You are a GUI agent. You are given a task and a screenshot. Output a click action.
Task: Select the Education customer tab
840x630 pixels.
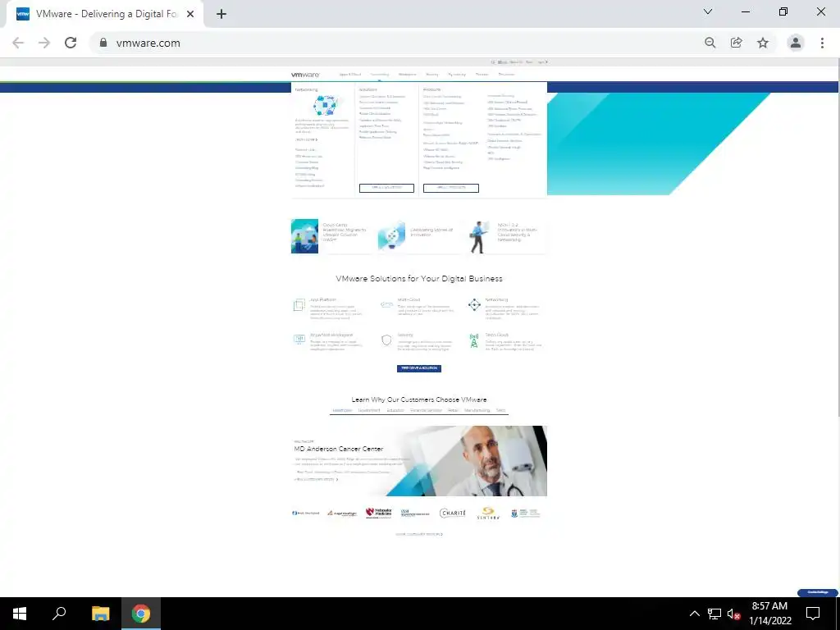[x=395, y=410]
